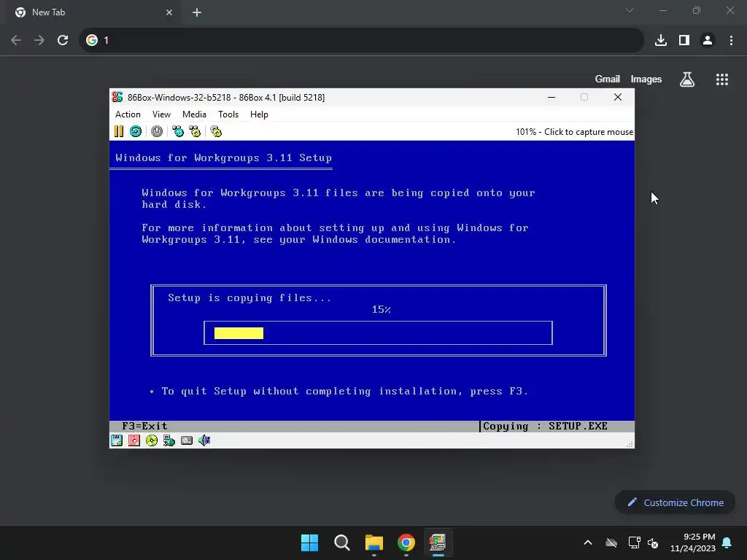This screenshot has width=747, height=560.
Task: Toggle Chrome side panel icon
Action: pos(684,40)
